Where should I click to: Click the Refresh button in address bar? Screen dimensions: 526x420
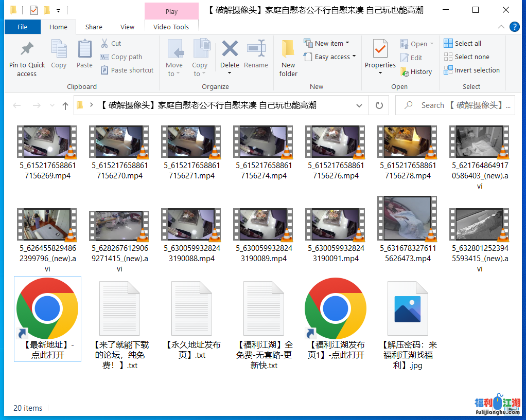pyautogui.click(x=379, y=105)
